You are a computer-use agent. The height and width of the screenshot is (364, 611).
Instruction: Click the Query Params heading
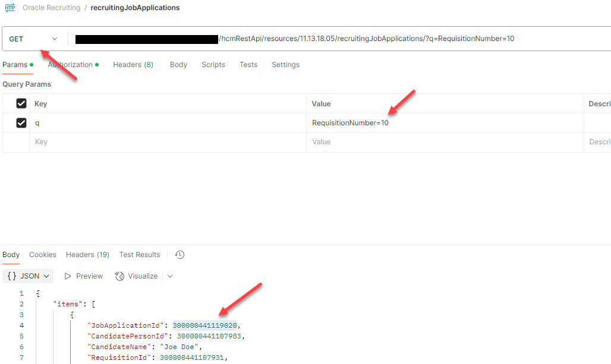pos(27,84)
